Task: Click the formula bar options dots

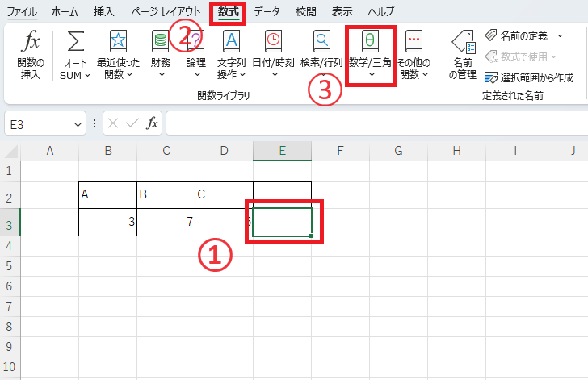Action: [x=94, y=123]
